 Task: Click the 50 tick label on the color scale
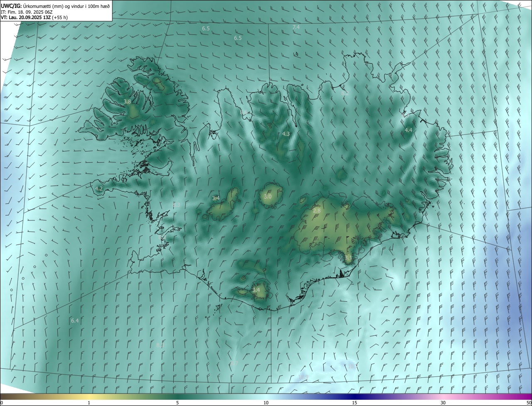(x=529, y=403)
